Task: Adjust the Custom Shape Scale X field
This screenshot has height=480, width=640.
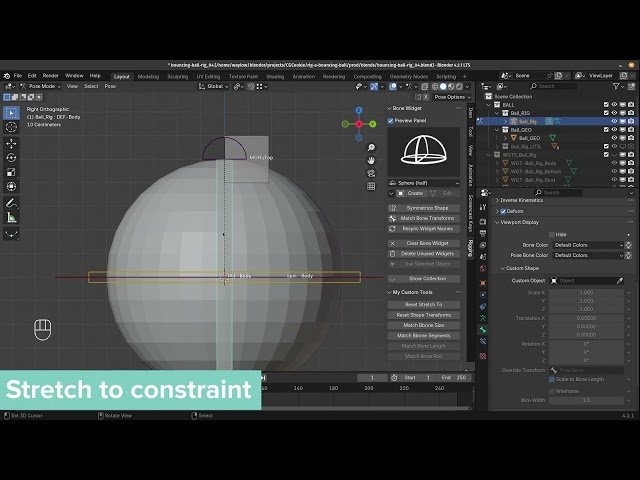Action: click(x=587, y=293)
